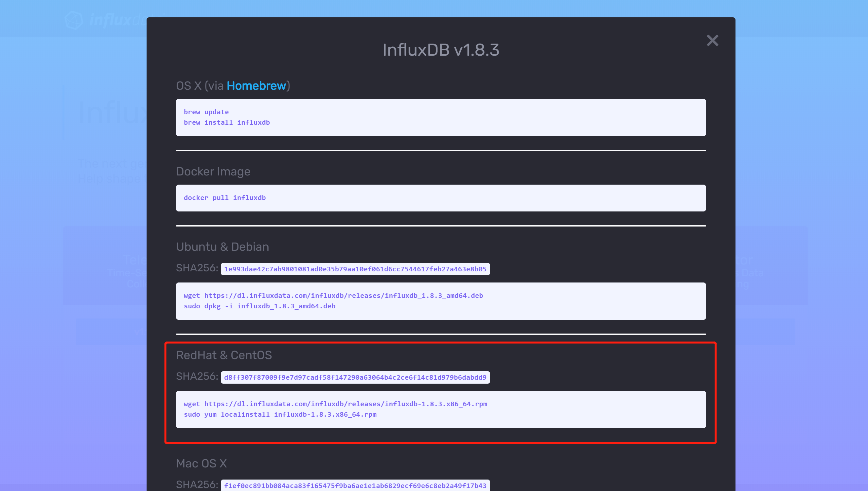The height and width of the screenshot is (491, 868).
Task: Click the Mac OS X section heading
Action: (201, 464)
